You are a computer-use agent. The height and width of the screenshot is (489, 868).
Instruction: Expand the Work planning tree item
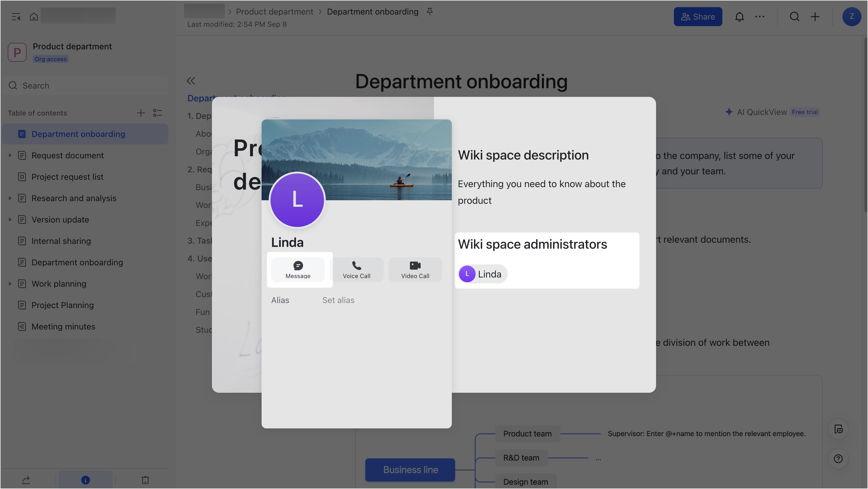coord(10,283)
